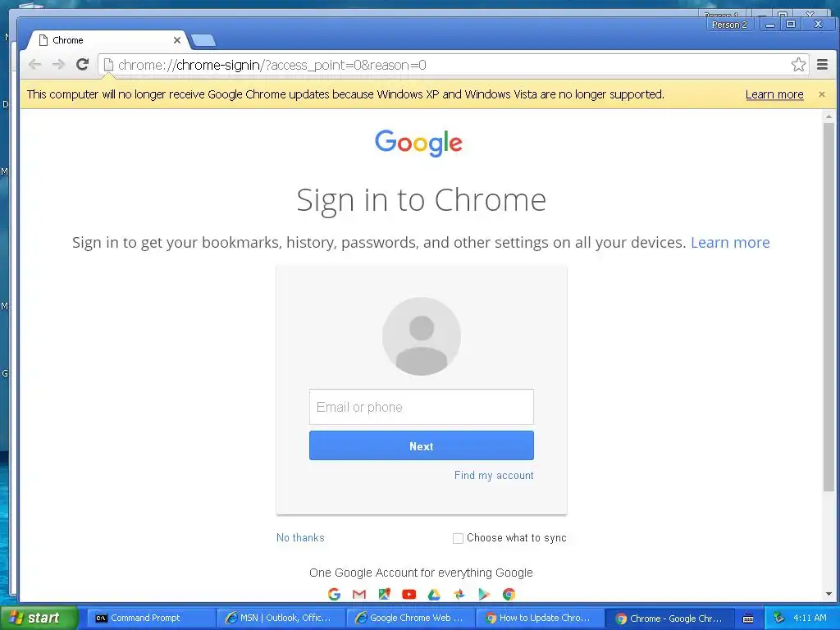Open the Find my account link
This screenshot has width=840, height=630.
(x=494, y=475)
